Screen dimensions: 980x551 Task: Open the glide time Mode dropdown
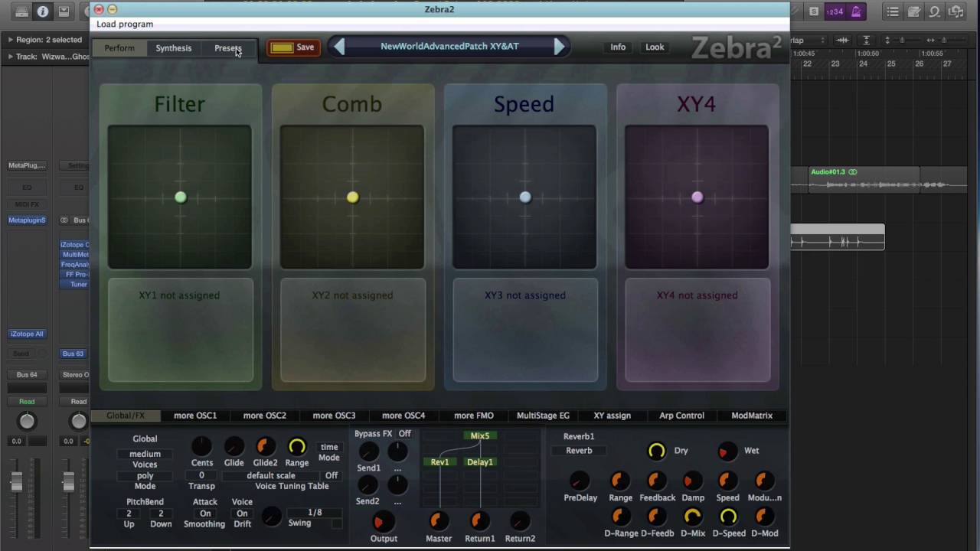coord(329,447)
